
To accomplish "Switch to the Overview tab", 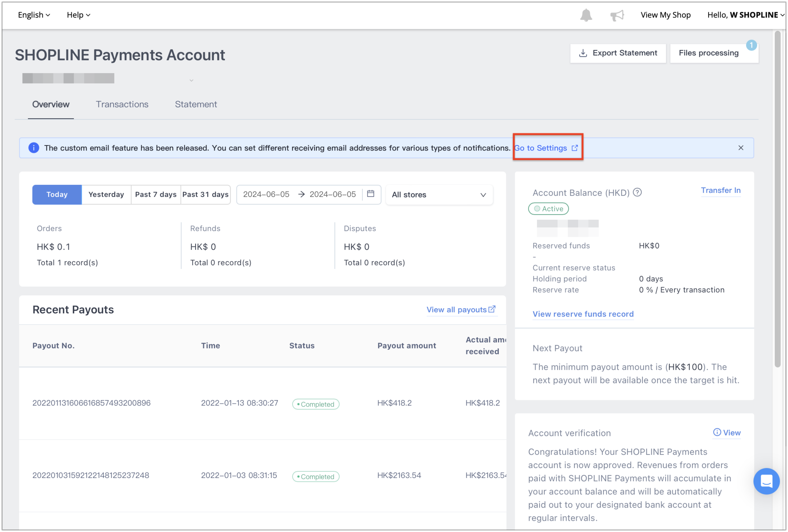I will [x=51, y=104].
